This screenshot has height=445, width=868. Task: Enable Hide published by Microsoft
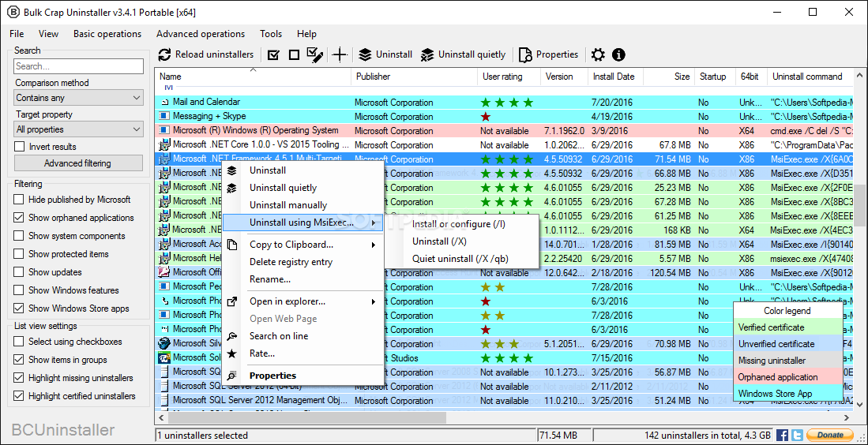tap(19, 200)
